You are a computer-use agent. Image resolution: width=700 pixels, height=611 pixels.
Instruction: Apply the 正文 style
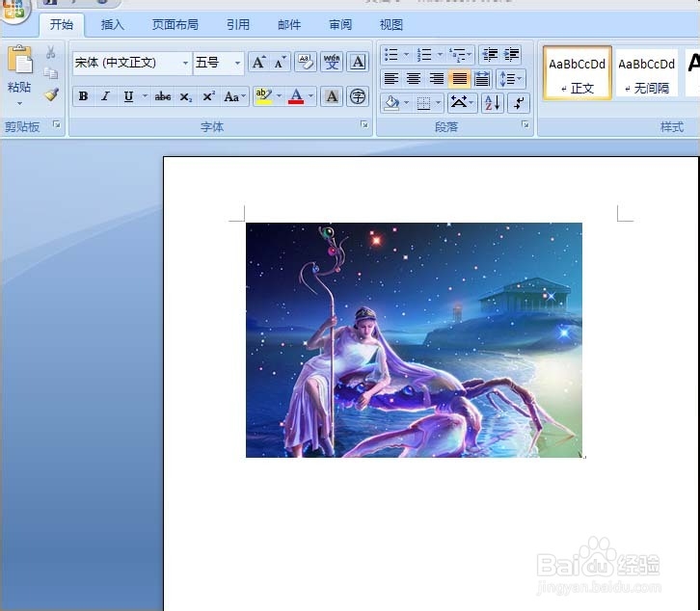pos(578,72)
